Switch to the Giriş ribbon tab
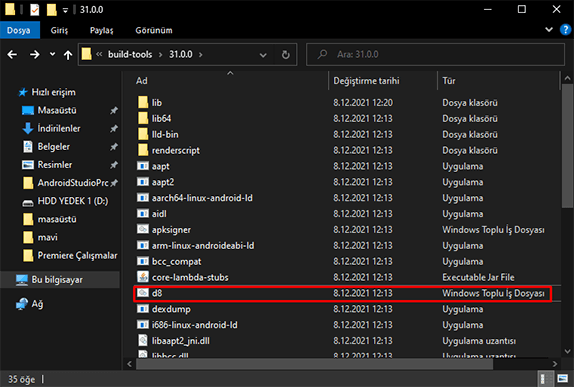This screenshot has width=574, height=387. (59, 30)
